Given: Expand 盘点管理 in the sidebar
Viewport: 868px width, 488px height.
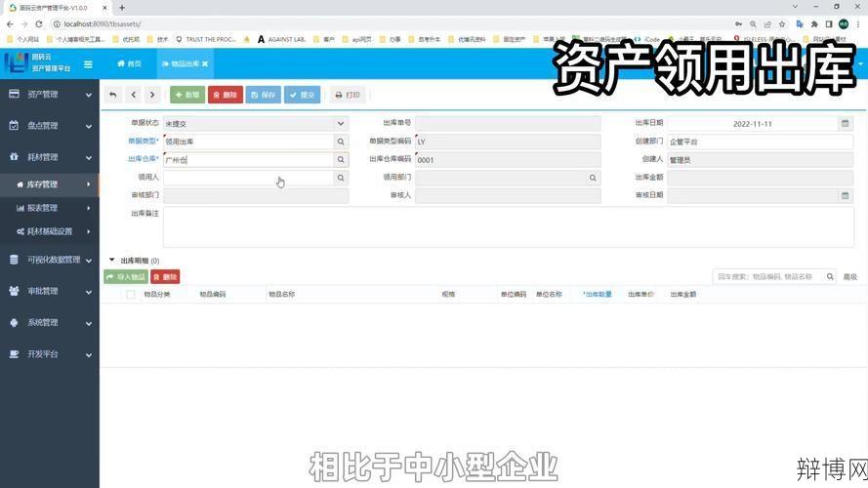Looking at the screenshot, I should tap(50, 126).
